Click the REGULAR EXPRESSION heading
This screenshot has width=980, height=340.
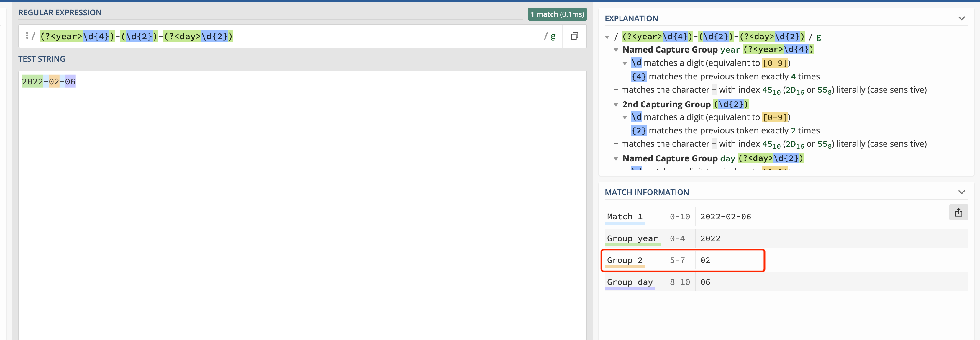click(x=60, y=13)
